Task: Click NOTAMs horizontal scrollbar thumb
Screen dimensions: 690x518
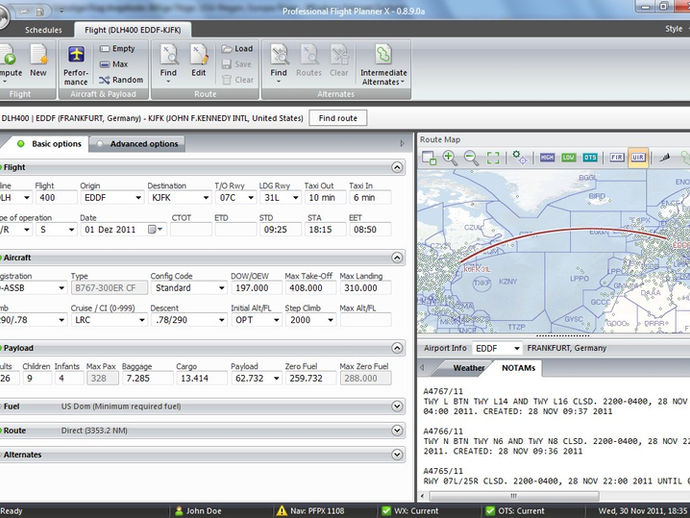Action: coord(514,496)
